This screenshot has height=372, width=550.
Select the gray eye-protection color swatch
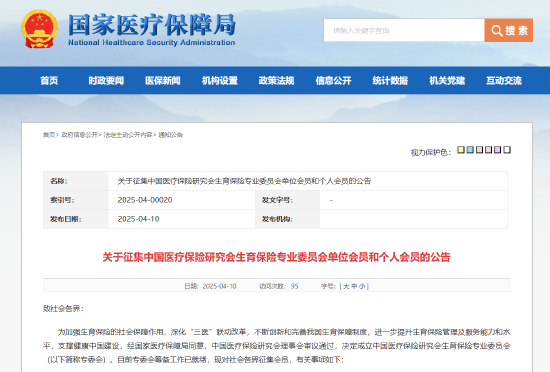point(479,150)
